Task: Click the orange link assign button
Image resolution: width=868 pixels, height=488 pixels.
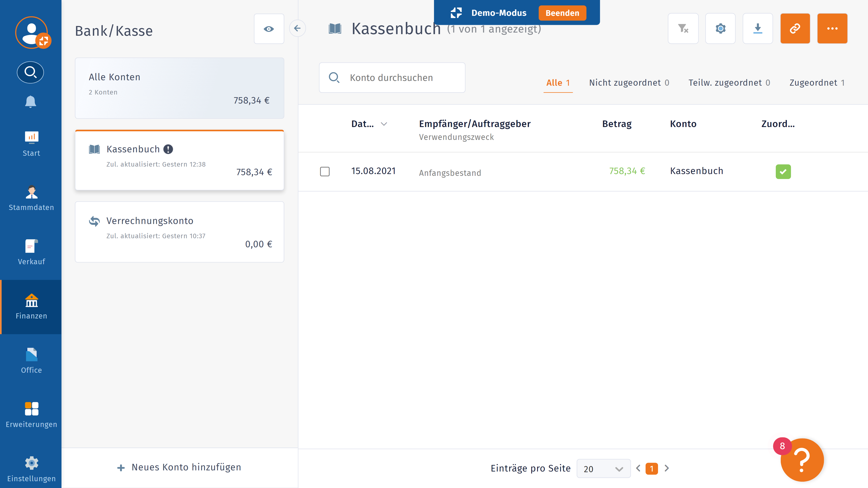Action: (x=795, y=28)
